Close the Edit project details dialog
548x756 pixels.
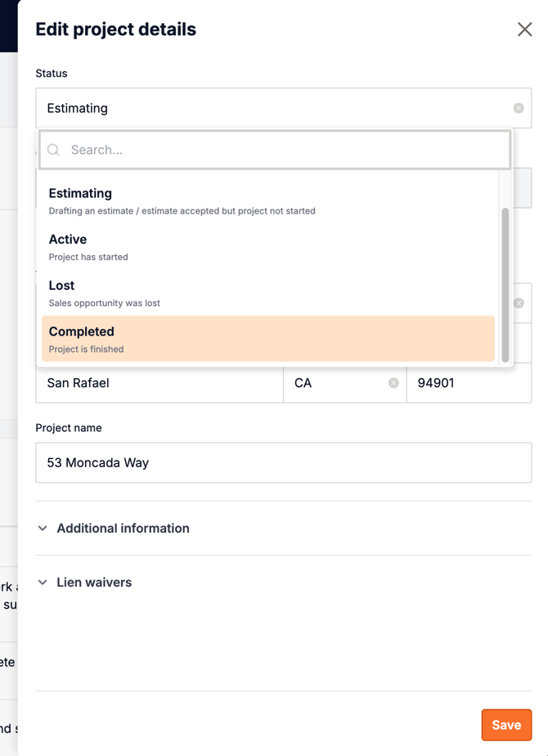pyautogui.click(x=524, y=29)
